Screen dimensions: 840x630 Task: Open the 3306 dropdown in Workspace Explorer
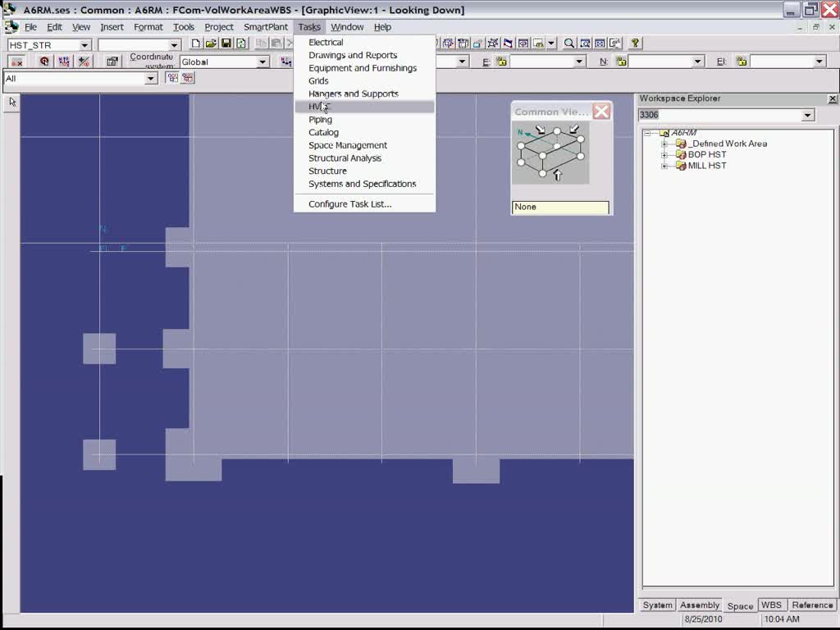click(x=807, y=115)
